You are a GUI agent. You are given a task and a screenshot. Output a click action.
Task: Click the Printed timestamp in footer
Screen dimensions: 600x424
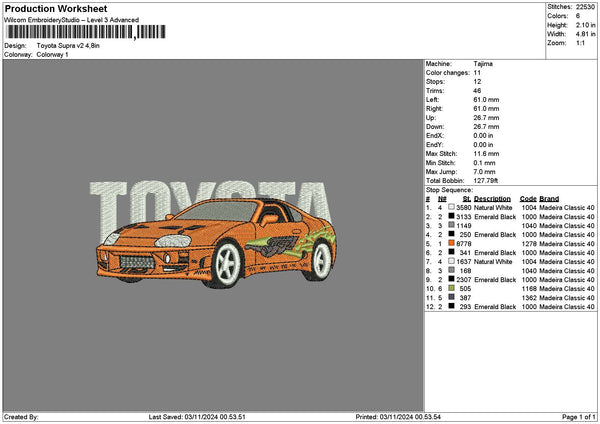tap(398, 417)
